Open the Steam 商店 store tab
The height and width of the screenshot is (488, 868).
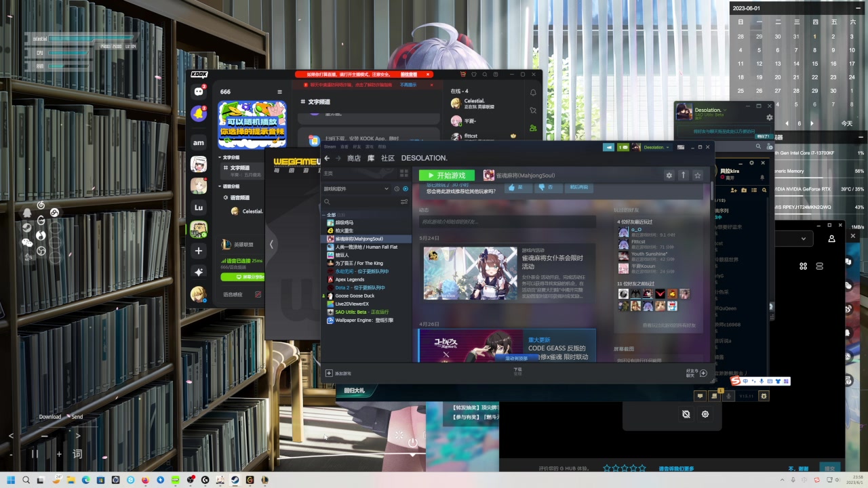[x=354, y=158]
